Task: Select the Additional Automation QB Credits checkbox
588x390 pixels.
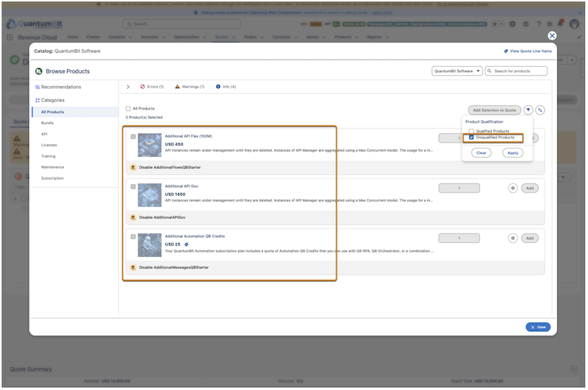Action: point(133,236)
